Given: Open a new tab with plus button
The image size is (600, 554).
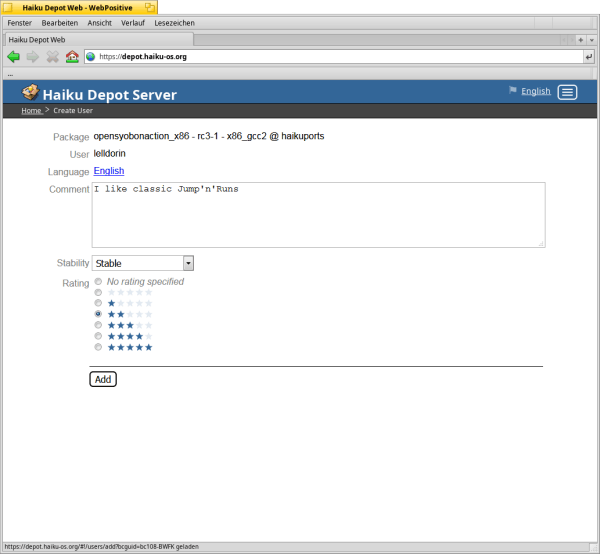Looking at the screenshot, I should point(581,39).
